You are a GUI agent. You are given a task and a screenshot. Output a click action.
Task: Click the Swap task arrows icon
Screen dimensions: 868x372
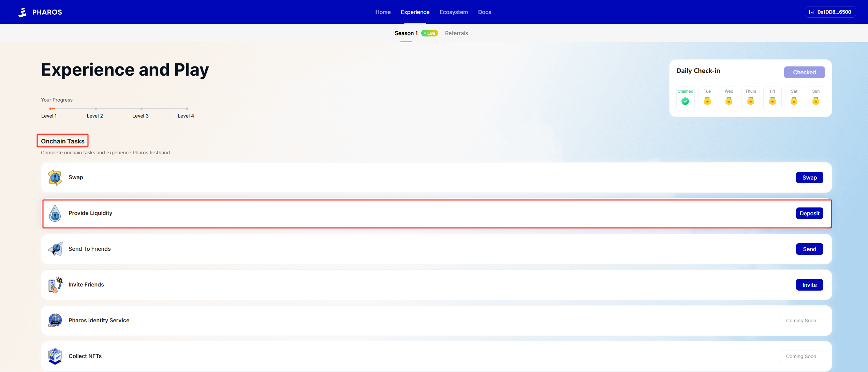tap(55, 177)
